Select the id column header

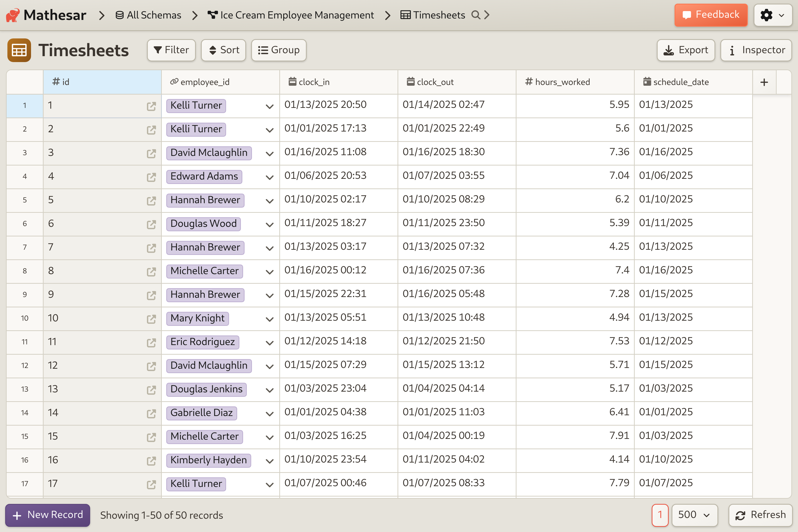[x=102, y=82]
